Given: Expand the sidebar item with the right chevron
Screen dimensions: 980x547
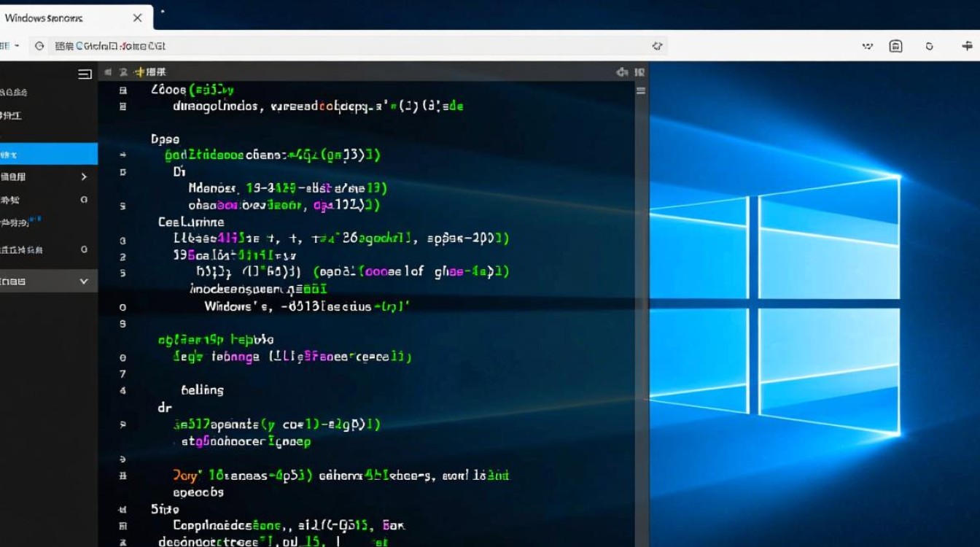Looking at the screenshot, I should (x=84, y=176).
